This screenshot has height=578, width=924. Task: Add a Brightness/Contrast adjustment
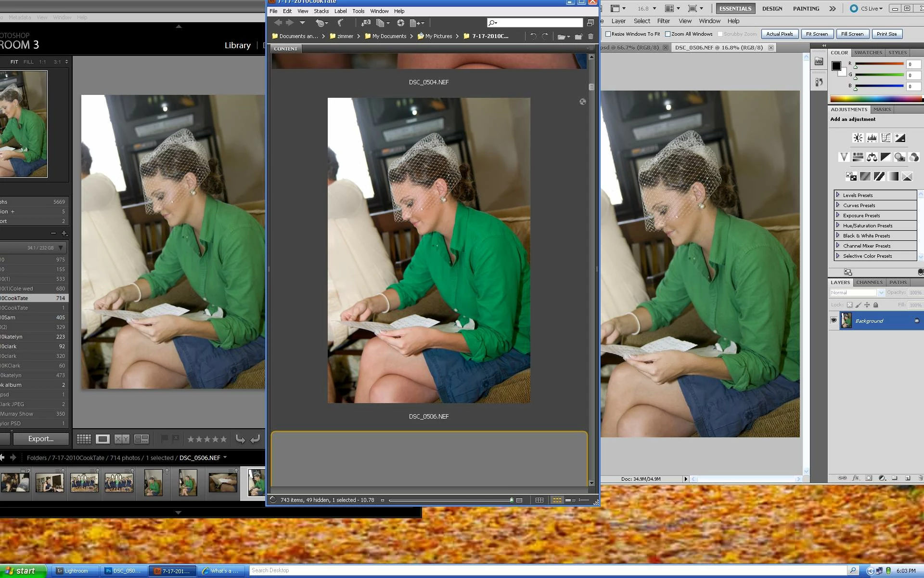(858, 138)
